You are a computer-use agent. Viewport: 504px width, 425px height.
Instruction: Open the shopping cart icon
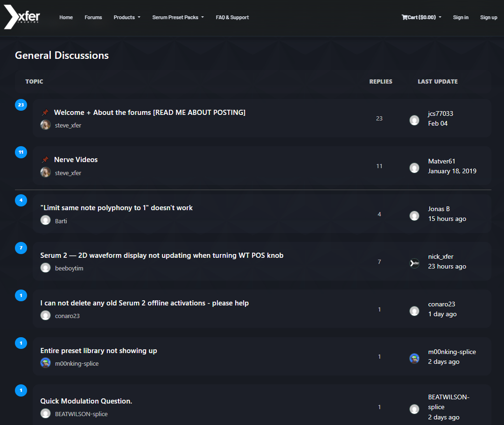404,17
